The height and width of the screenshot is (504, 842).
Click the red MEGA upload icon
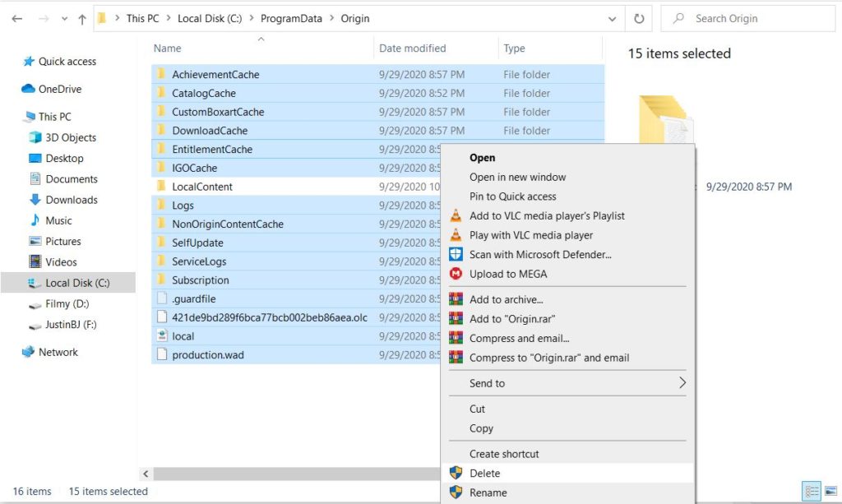(x=456, y=274)
